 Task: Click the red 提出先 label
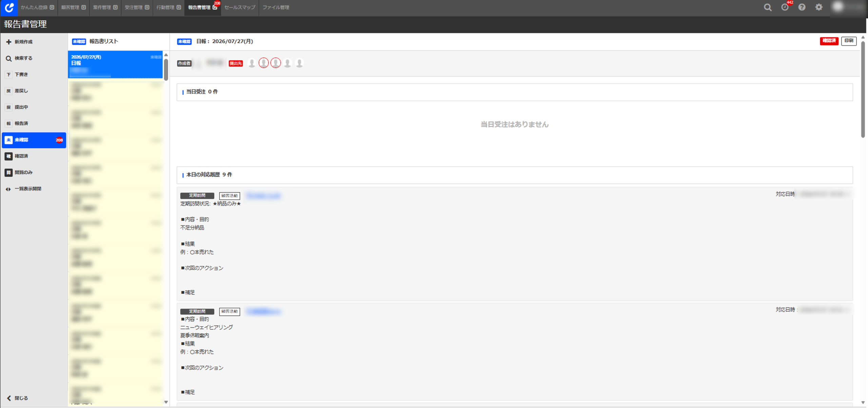tap(236, 63)
